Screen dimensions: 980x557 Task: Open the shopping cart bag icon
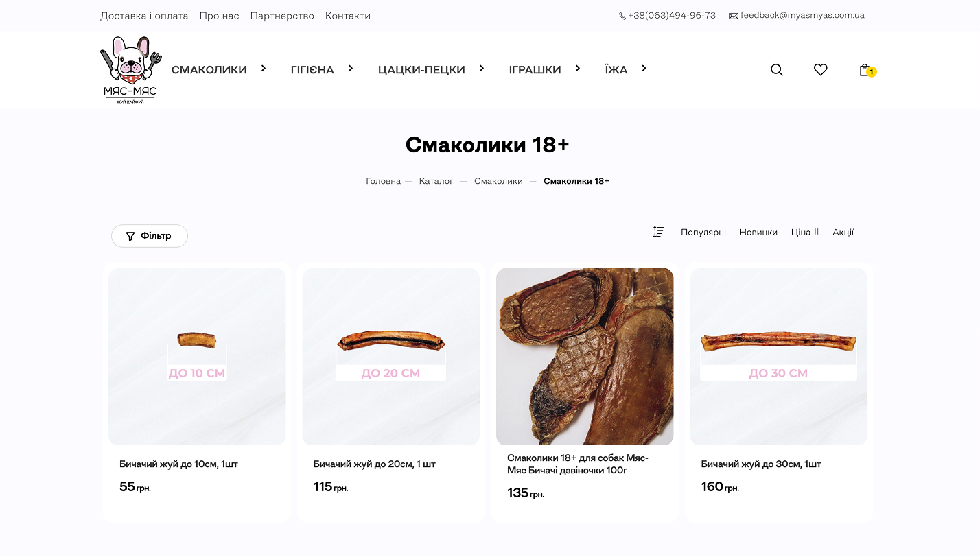pos(865,69)
